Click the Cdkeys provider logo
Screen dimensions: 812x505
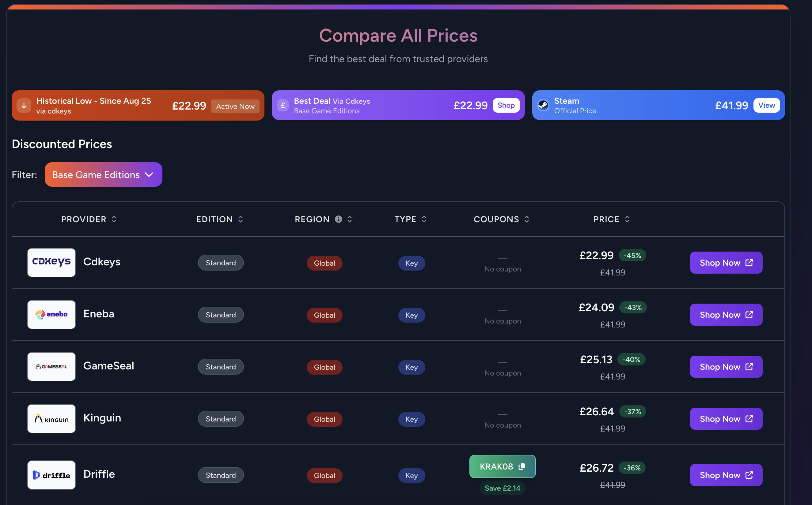point(51,263)
